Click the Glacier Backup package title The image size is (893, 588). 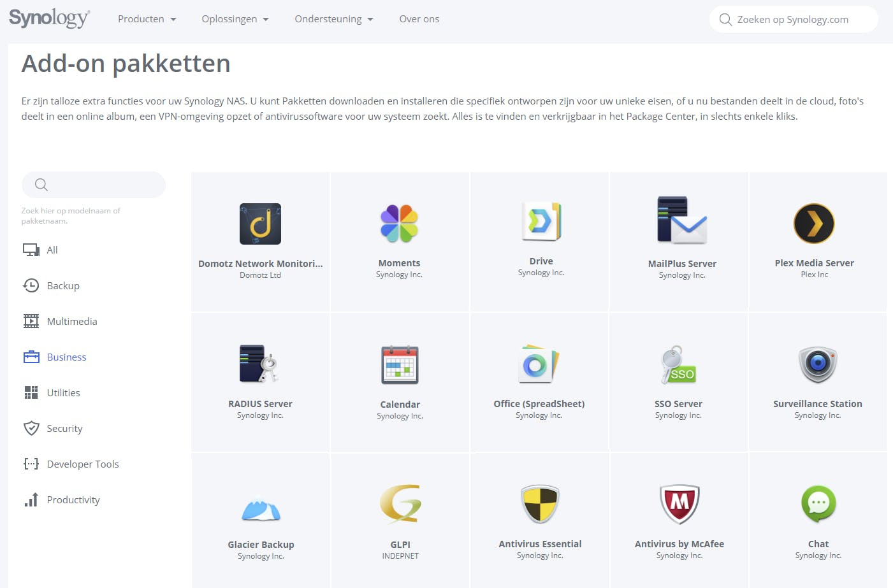pyautogui.click(x=261, y=544)
